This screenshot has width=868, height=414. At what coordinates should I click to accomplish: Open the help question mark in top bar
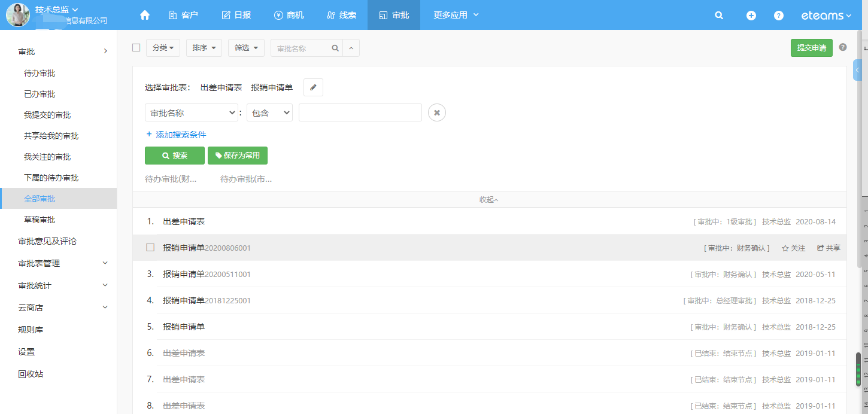778,16
